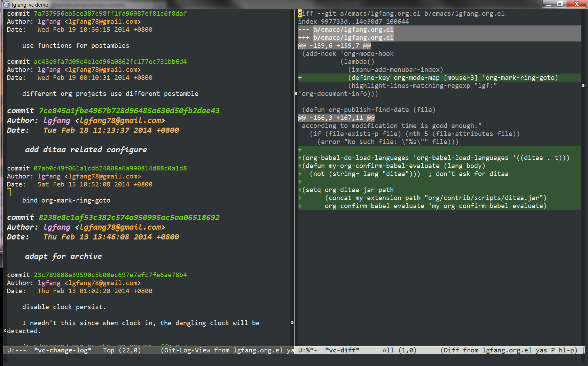The width and height of the screenshot is (588, 366).
Task: Click date "Thu Feb 13 13:46:08 2014 +0800"
Action: tap(111, 237)
